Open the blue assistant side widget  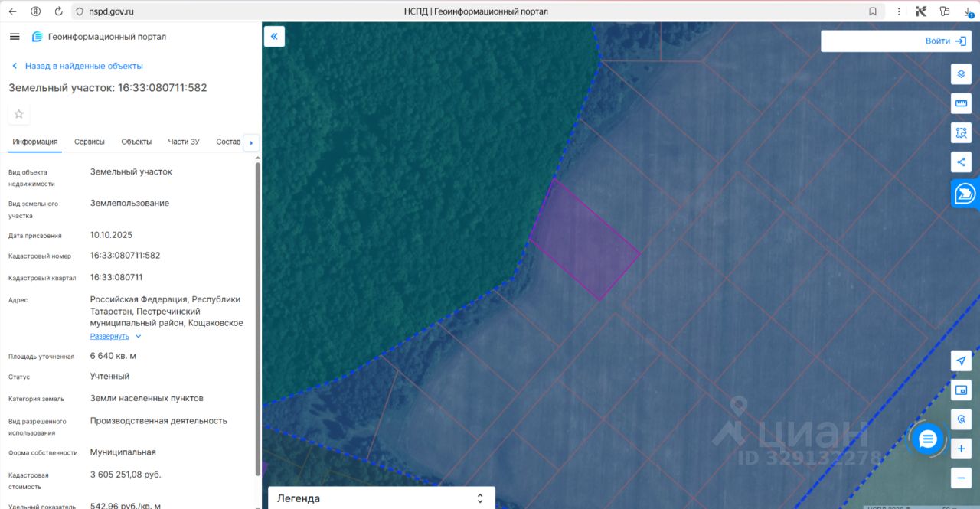click(x=965, y=194)
